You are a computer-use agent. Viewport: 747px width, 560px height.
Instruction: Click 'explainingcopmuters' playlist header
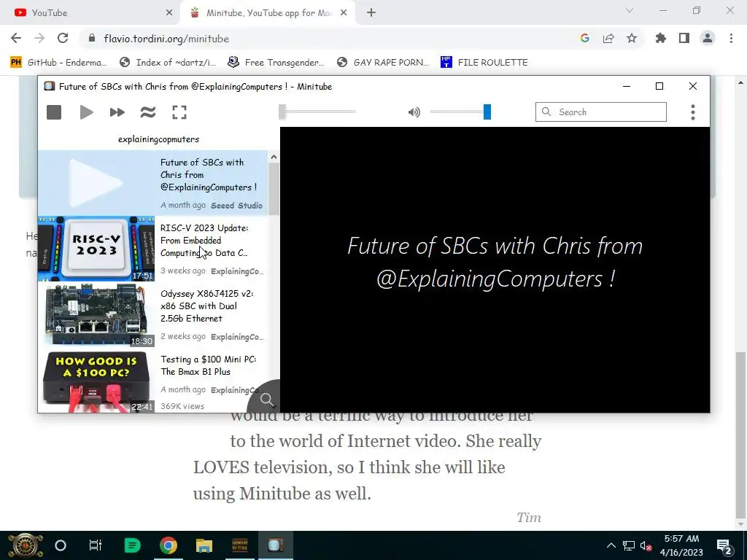158,139
